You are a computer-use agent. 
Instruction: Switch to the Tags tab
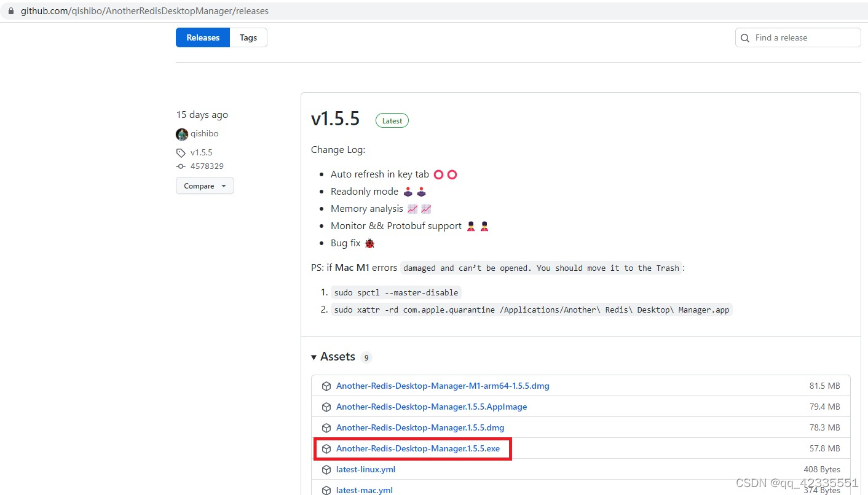[x=248, y=37]
